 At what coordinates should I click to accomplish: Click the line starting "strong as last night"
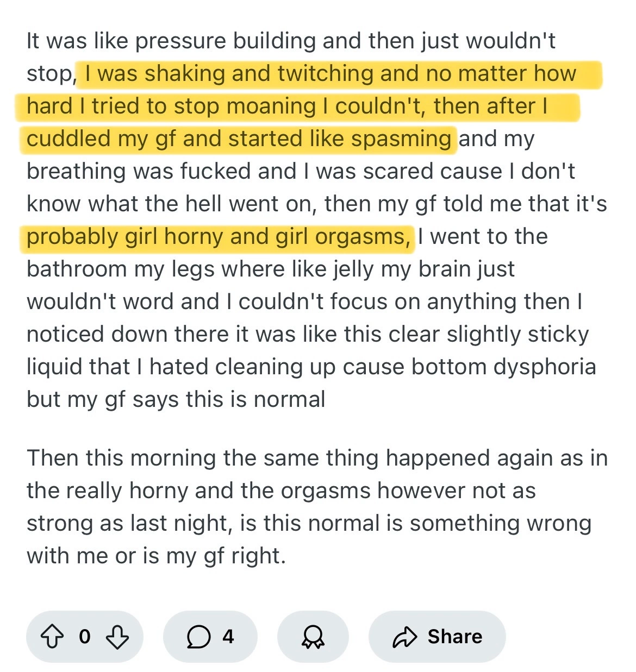[x=309, y=523]
